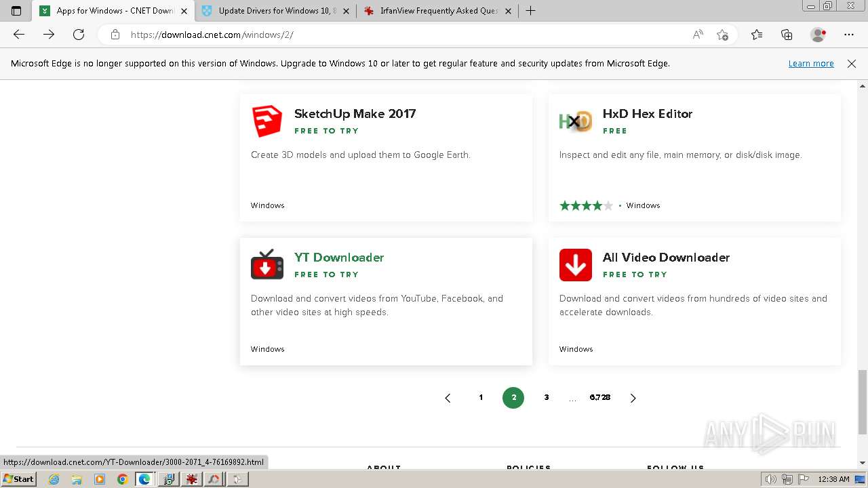Open the Learn more link
868x488 pixels.
[x=811, y=64]
